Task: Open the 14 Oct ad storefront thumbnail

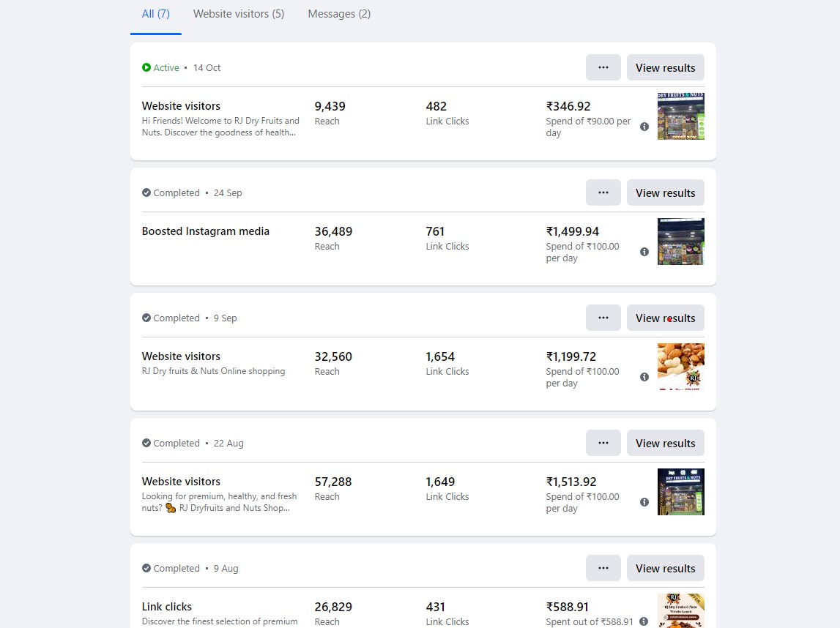Action: tap(681, 116)
